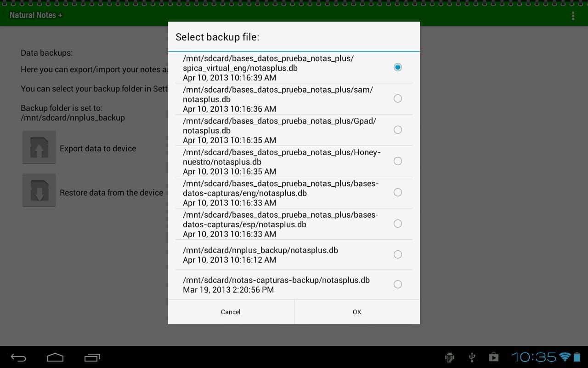This screenshot has width=588, height=368.
Task: Open the three-dot overflow menu
Action: coord(573,16)
